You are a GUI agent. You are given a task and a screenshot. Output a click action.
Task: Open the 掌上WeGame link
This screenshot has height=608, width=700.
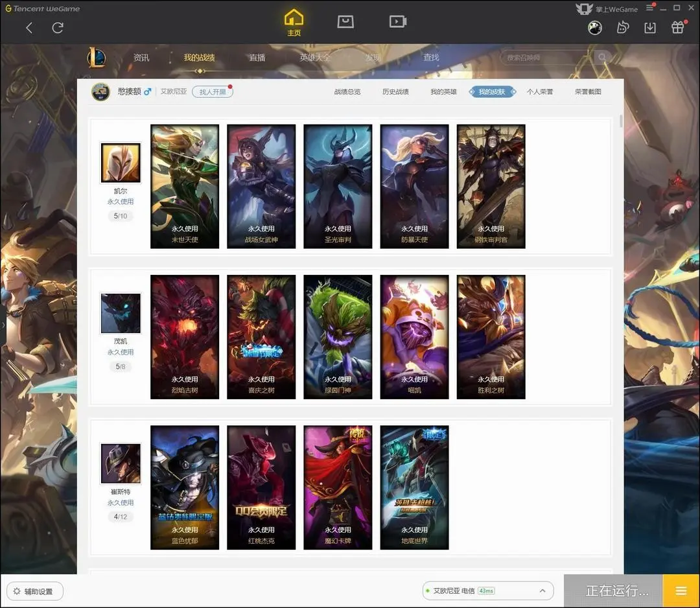[x=607, y=9]
